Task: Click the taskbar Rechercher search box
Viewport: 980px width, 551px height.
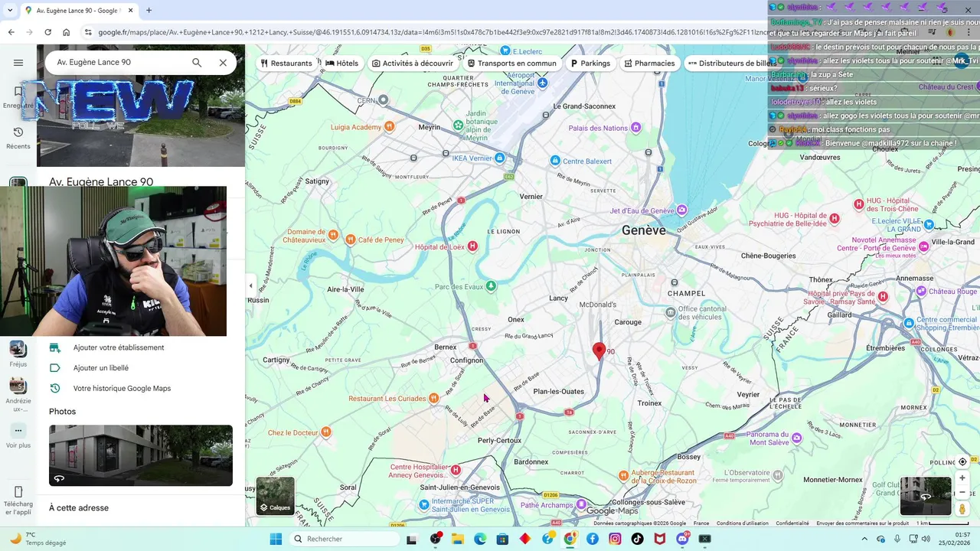Action: [x=344, y=539]
